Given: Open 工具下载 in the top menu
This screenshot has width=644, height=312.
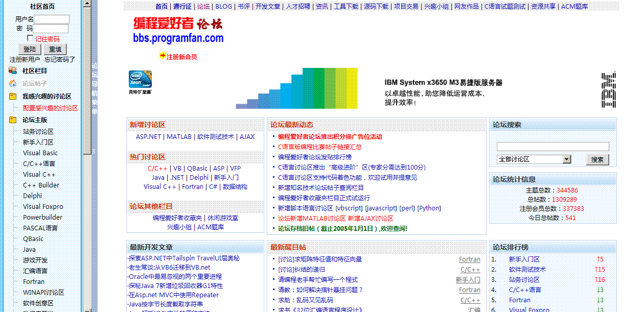Looking at the screenshot, I should coord(346,7).
